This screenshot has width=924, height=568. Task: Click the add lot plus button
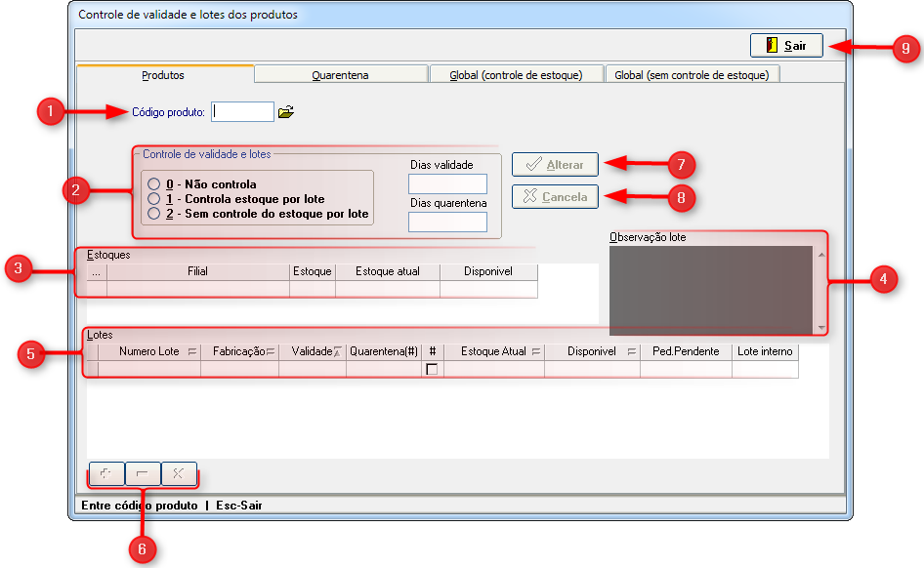(x=105, y=473)
